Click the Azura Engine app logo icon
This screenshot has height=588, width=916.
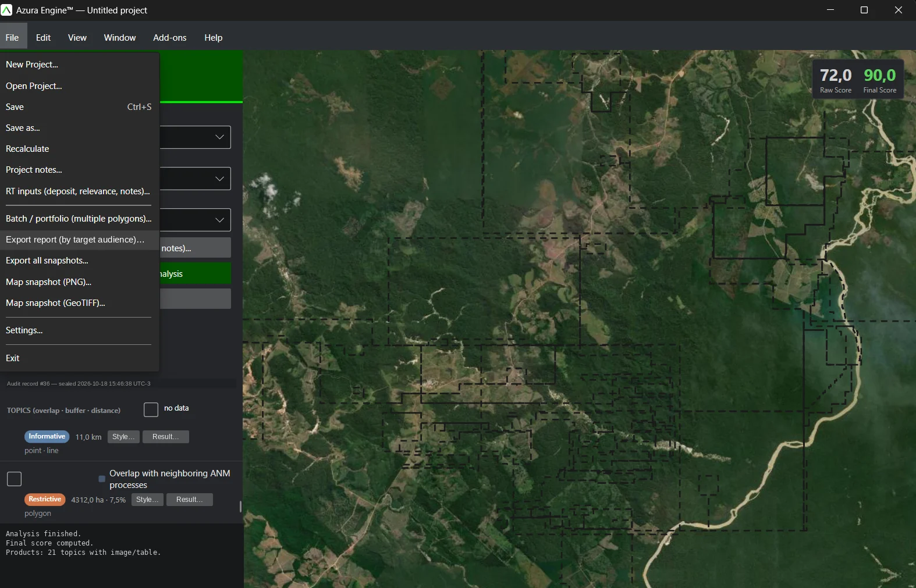(x=6, y=10)
